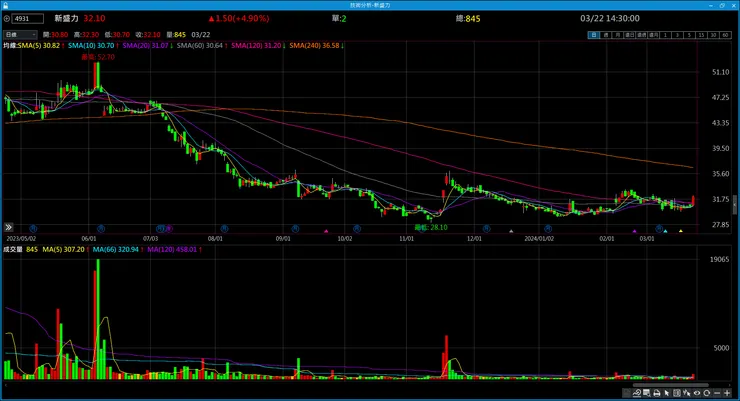Click circled event marker near 10/02 date
Image resolution: width=740 pixels, height=401 pixels.
coord(357,228)
